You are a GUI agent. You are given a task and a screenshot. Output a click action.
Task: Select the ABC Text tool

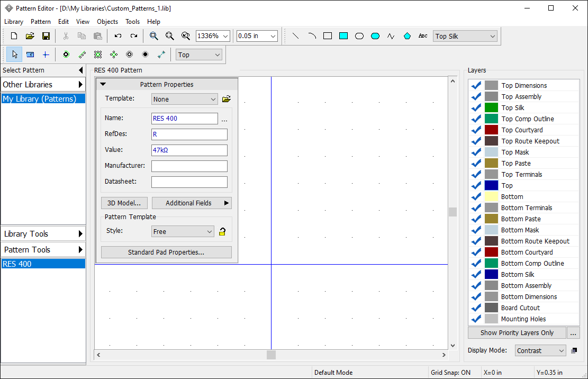tap(423, 36)
